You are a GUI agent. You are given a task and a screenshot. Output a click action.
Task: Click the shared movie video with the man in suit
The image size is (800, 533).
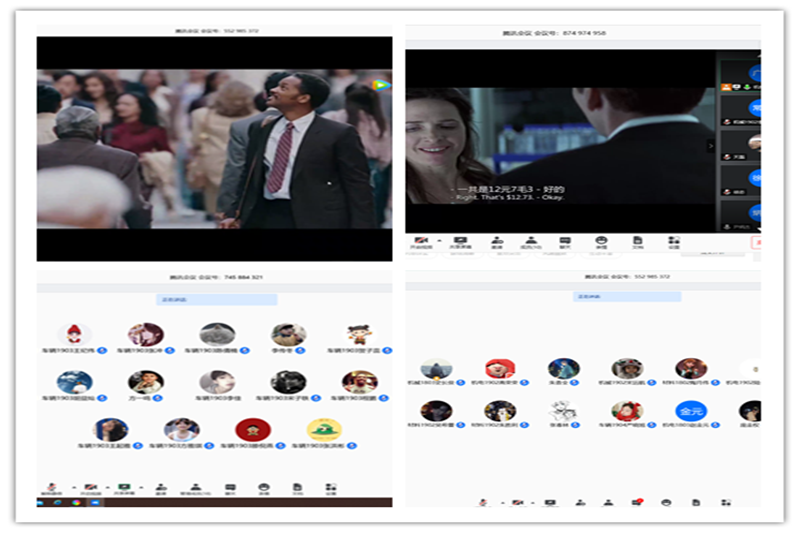(214, 149)
